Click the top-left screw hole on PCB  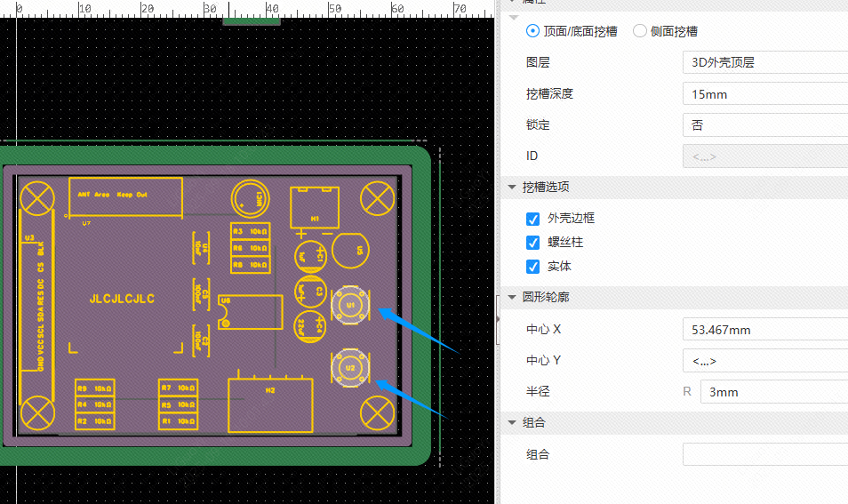(37, 196)
